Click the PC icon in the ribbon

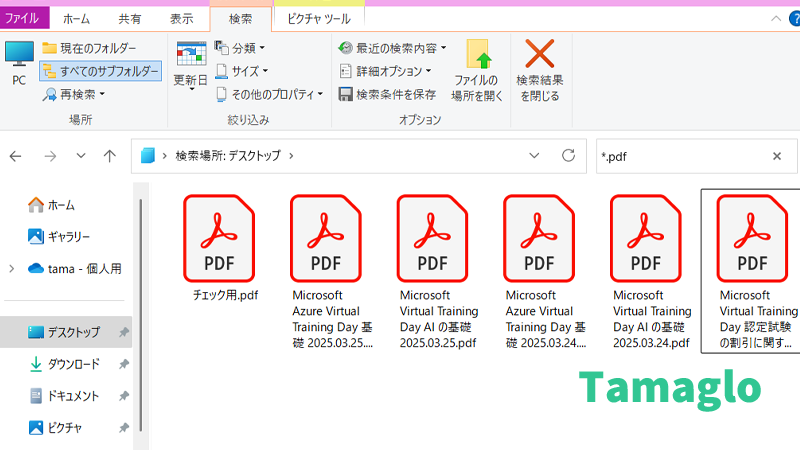(19, 62)
